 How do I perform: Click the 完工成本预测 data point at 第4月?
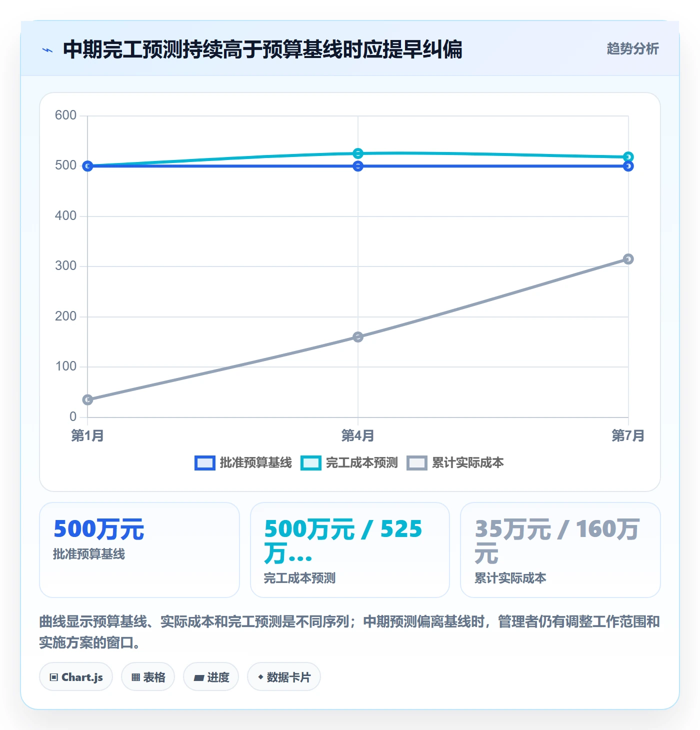click(358, 153)
